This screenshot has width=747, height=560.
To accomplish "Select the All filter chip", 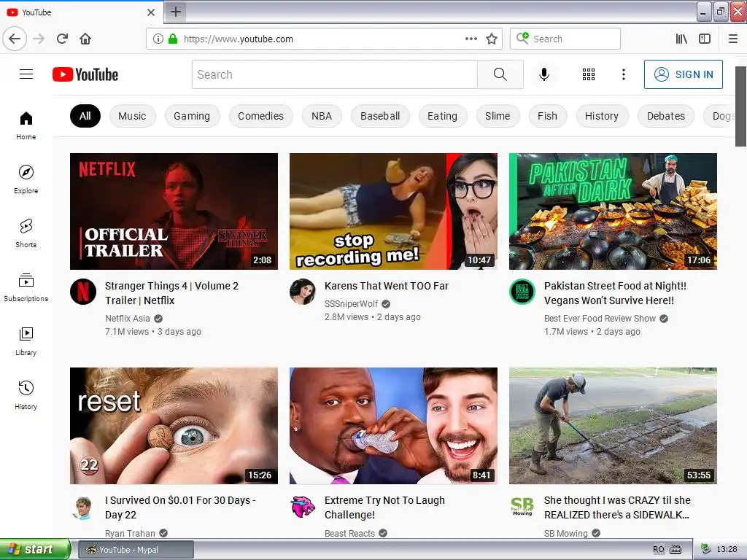I will pos(85,116).
